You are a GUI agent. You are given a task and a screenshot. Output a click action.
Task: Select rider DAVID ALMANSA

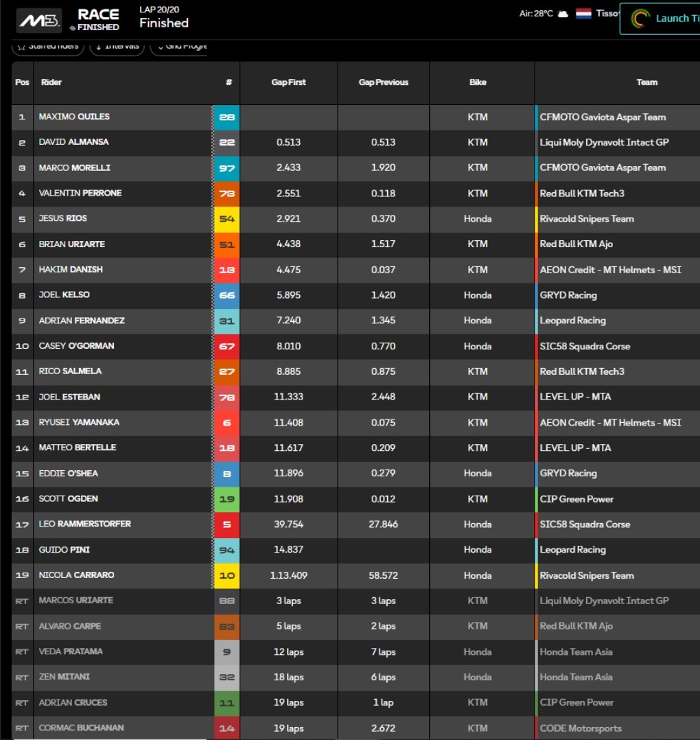pyautogui.click(x=73, y=142)
